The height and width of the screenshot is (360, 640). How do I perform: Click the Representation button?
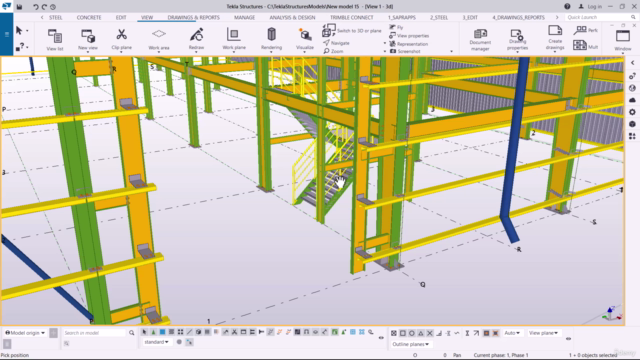tap(409, 44)
